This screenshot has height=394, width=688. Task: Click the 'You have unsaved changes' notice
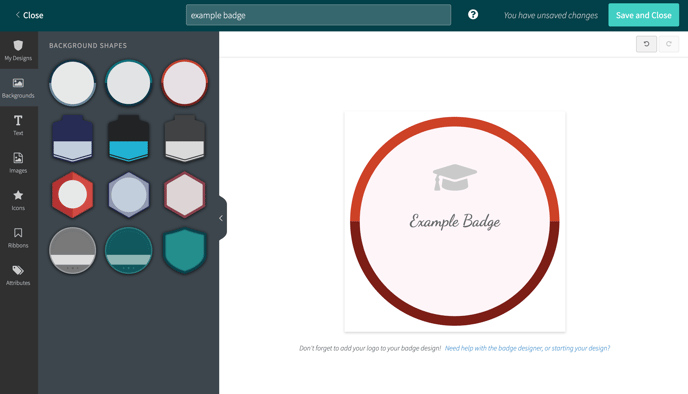coord(551,15)
